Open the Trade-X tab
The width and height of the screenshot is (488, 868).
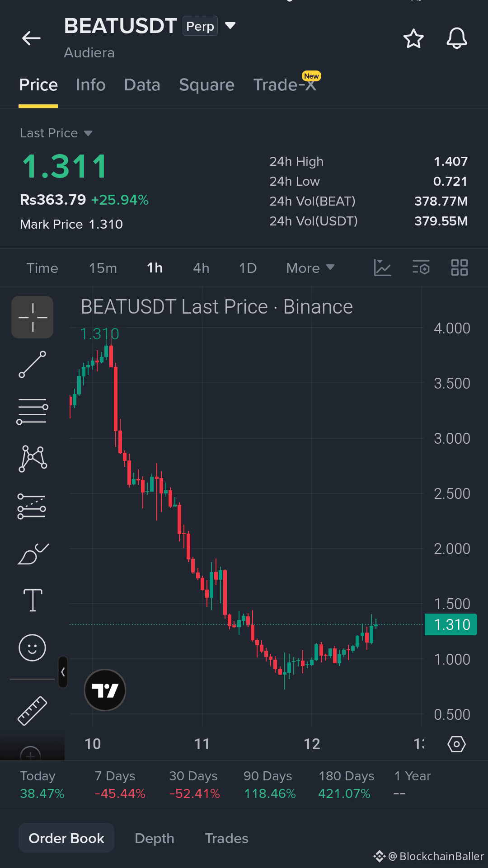coord(285,85)
